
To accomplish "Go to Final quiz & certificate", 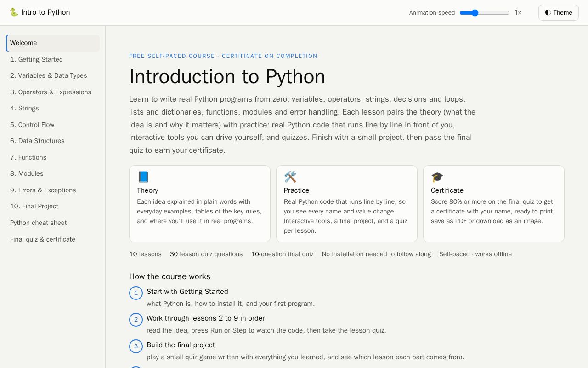I will click(52, 239).
